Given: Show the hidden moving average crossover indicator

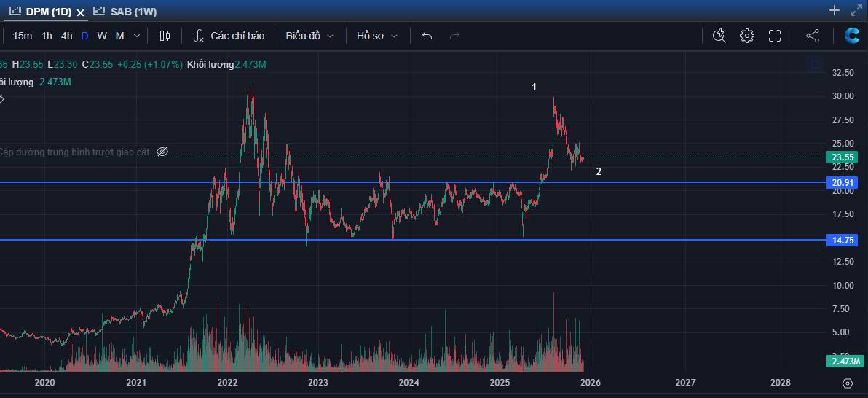Looking at the screenshot, I should (162, 152).
